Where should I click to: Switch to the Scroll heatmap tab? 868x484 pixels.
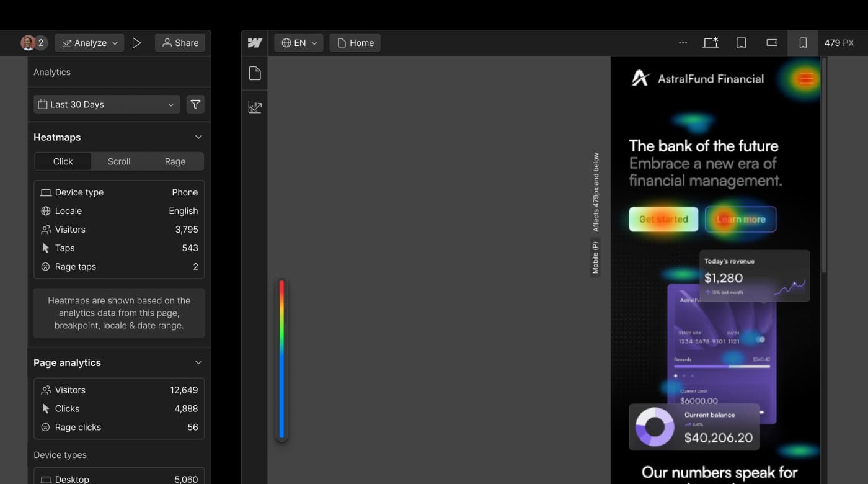pos(119,161)
